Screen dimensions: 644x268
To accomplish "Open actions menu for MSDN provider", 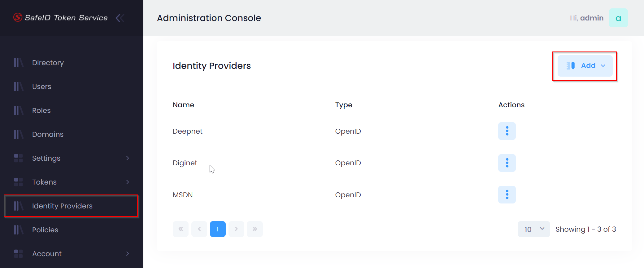I will coord(507,194).
